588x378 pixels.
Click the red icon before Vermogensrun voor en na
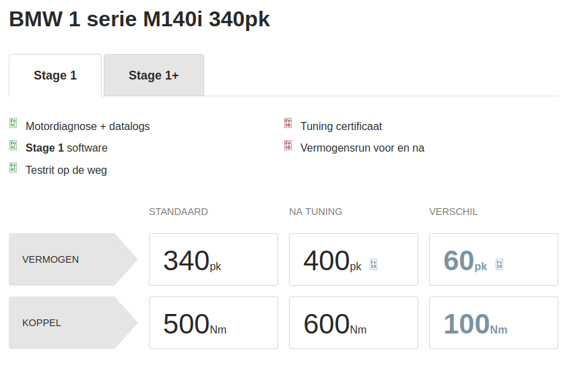click(288, 145)
